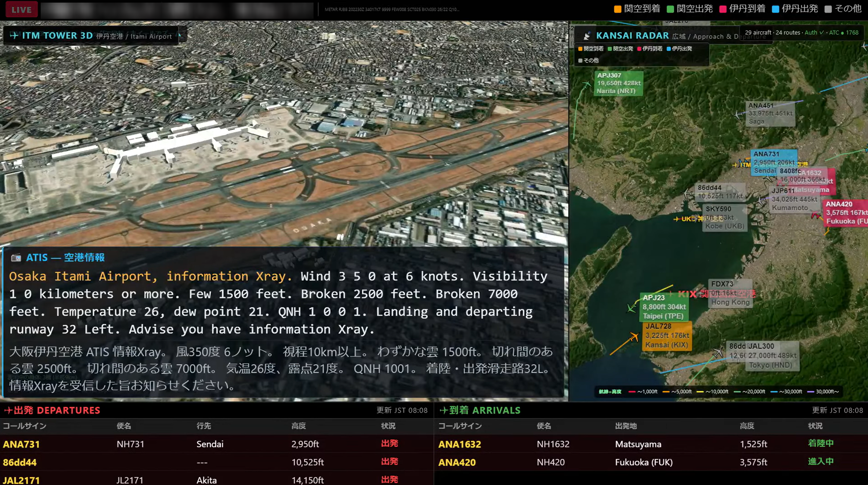
Task: Click the ANA451 aircraft icon on radar
Action: 738,115
